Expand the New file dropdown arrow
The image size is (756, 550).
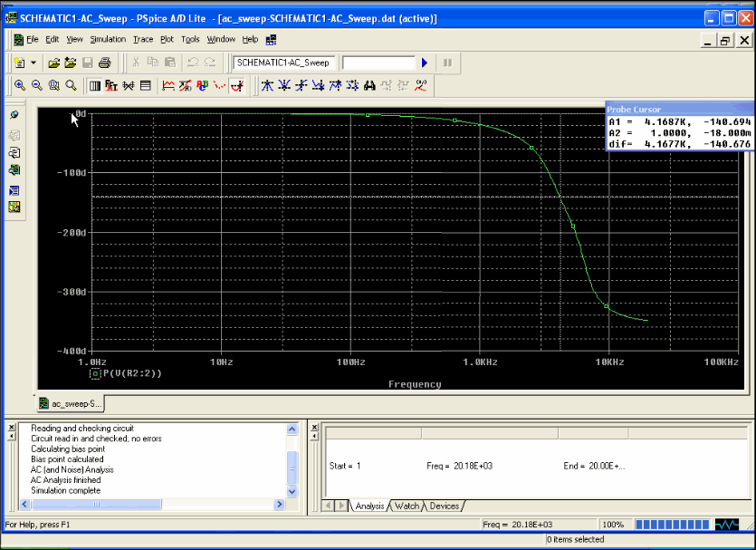coord(33,63)
